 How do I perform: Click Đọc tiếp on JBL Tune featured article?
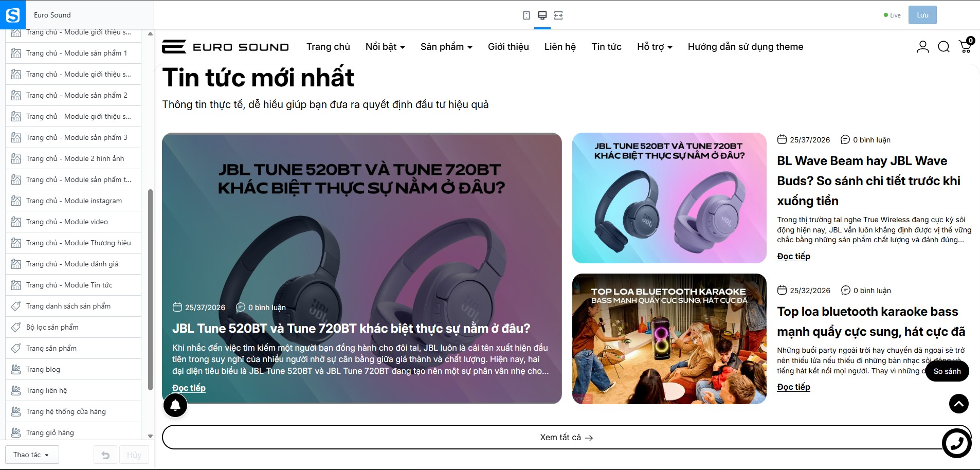(x=189, y=388)
